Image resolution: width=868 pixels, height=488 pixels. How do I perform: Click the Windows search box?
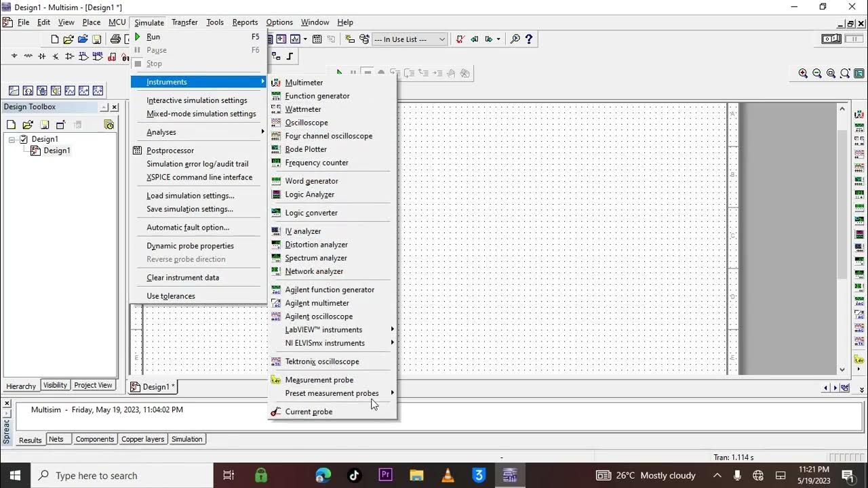tap(122, 475)
